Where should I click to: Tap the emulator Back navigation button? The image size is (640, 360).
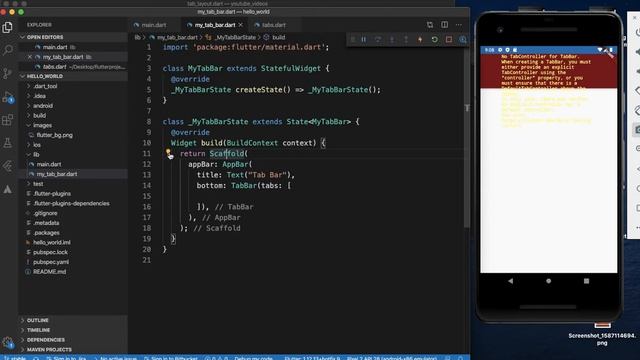pos(510,281)
